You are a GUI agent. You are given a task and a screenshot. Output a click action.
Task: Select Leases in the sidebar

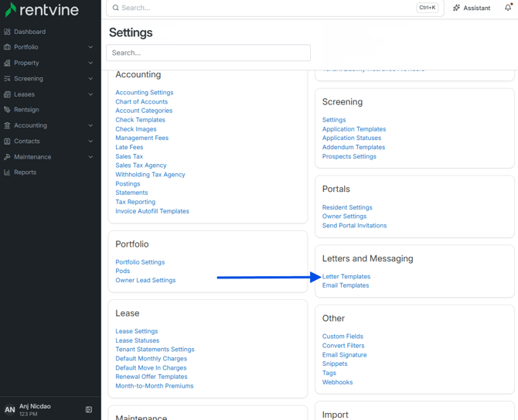click(x=24, y=94)
